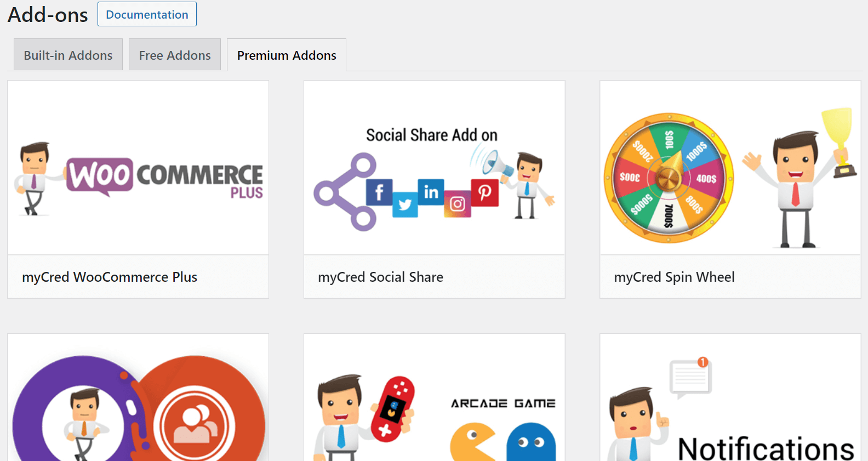Switch to the Free Addons tab
Viewport: 868px width, 461px height.
pyautogui.click(x=175, y=55)
